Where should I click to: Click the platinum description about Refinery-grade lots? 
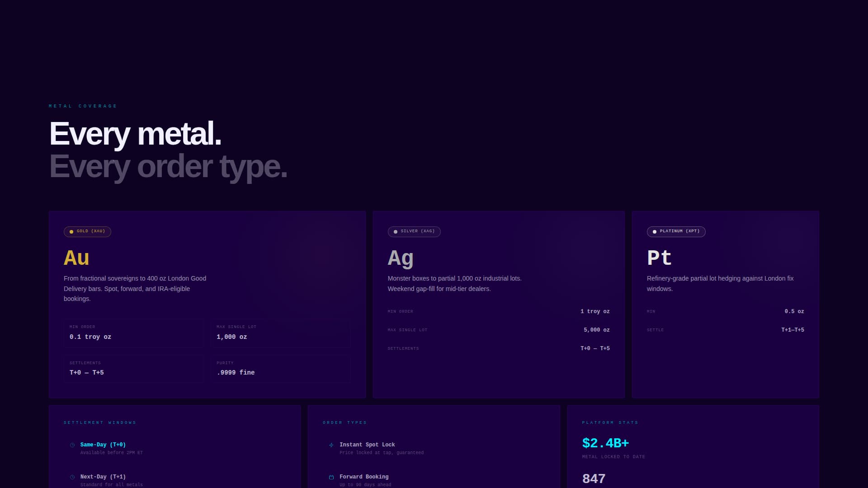tap(720, 284)
